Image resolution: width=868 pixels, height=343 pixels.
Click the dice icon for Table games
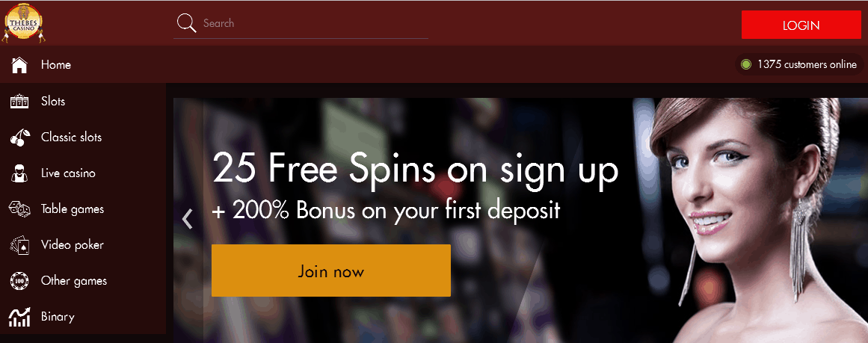19,209
